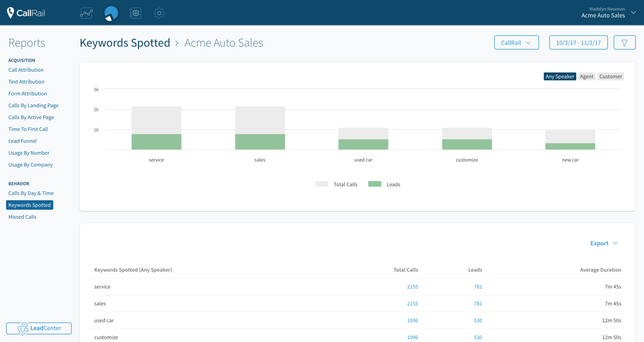Click the new car bar in the chart
Viewport: 644px width, 342px height.
[x=570, y=140]
